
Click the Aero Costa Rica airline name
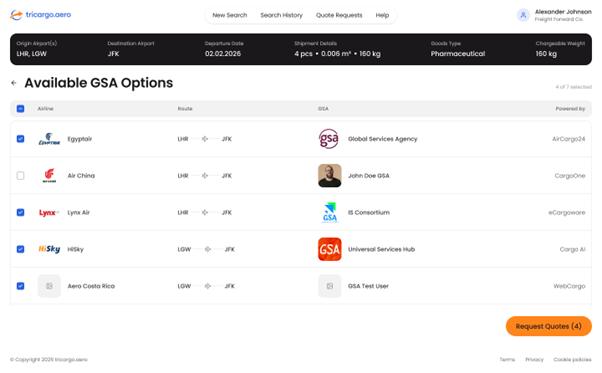click(x=91, y=286)
